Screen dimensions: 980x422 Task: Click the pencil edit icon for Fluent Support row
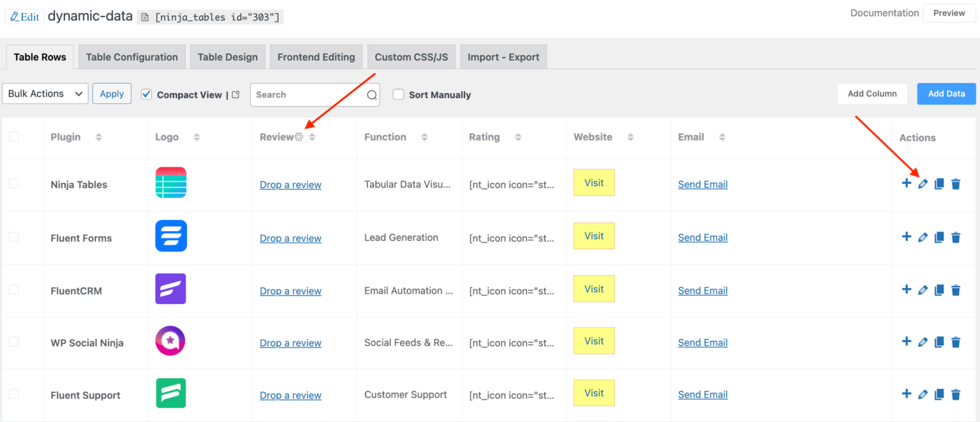coord(923,395)
